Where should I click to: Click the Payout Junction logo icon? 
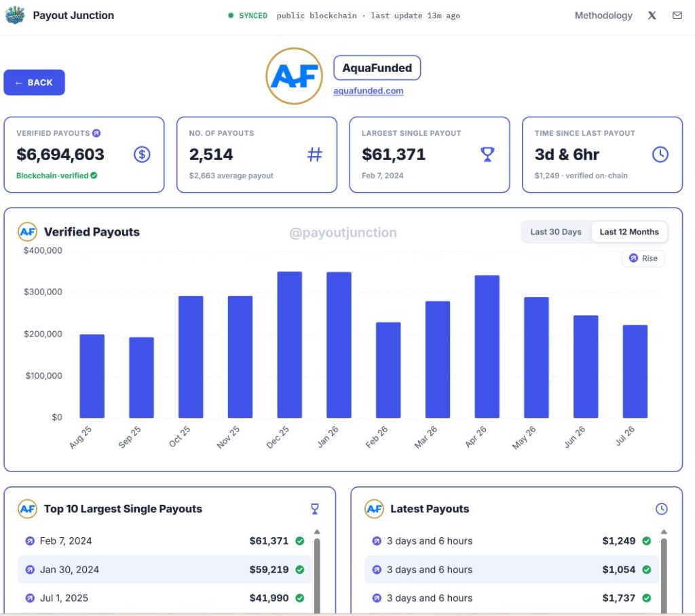pyautogui.click(x=15, y=16)
